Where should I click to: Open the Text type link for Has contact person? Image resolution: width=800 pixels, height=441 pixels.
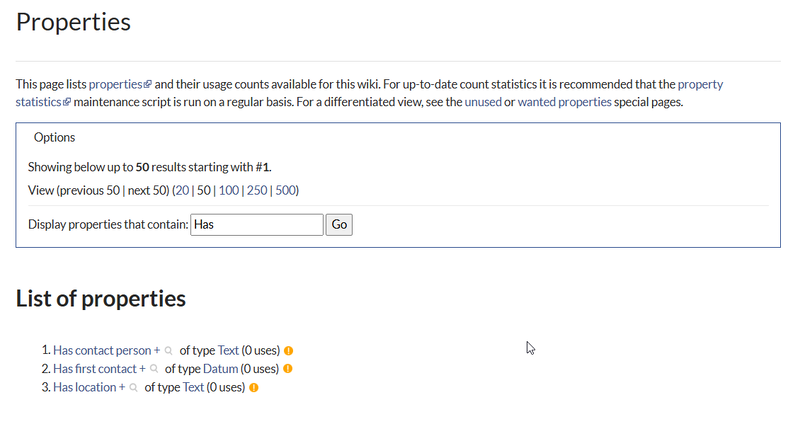pos(228,351)
